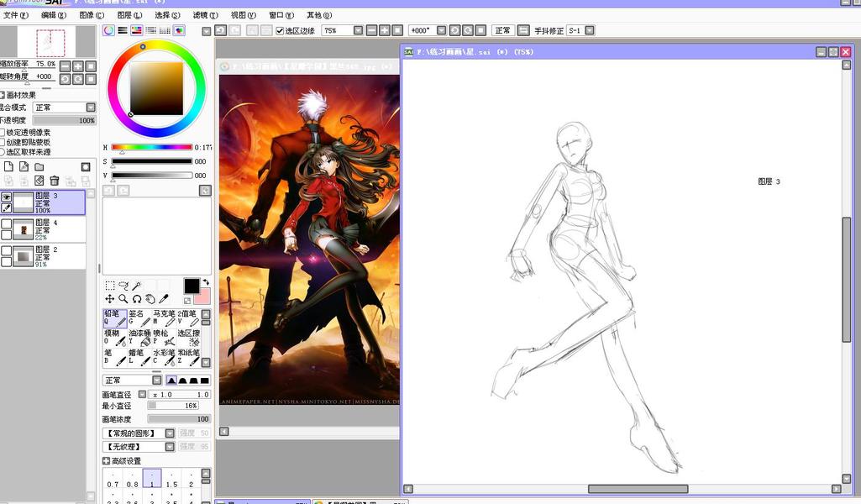
Task: Select the 水彩笔 watercolor tool
Action: [x=164, y=357]
